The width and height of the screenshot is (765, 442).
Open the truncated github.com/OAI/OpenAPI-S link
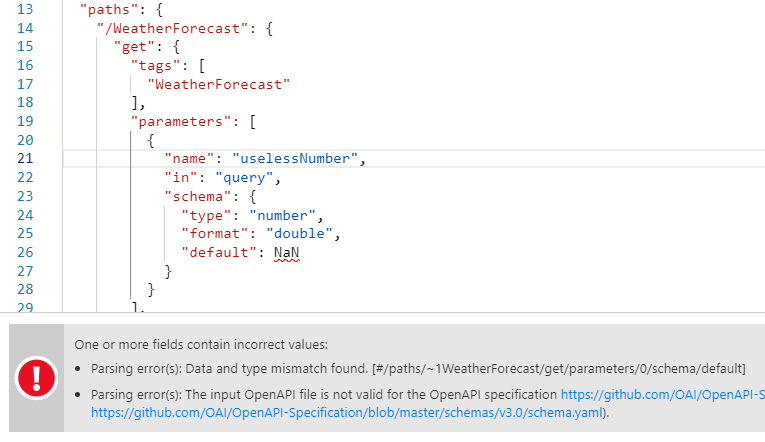tap(663, 394)
